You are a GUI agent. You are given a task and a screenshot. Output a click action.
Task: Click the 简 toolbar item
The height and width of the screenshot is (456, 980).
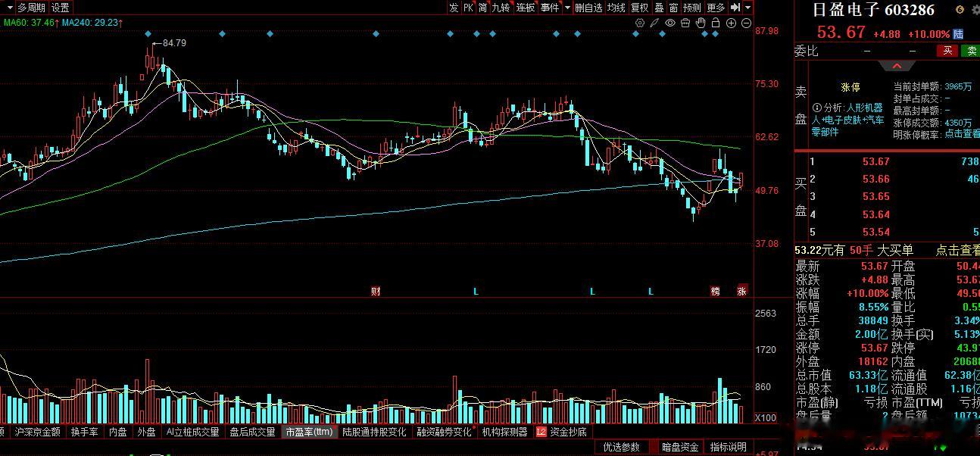(483, 7)
